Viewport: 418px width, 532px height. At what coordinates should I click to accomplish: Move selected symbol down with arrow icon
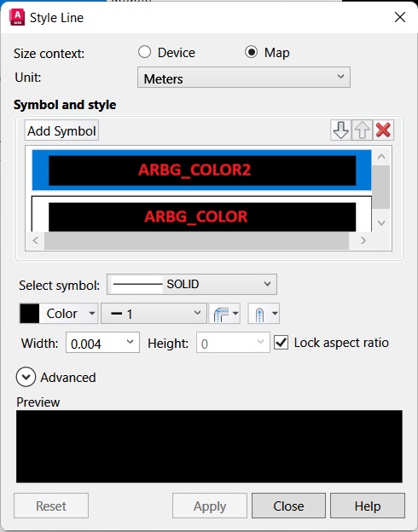(x=340, y=130)
